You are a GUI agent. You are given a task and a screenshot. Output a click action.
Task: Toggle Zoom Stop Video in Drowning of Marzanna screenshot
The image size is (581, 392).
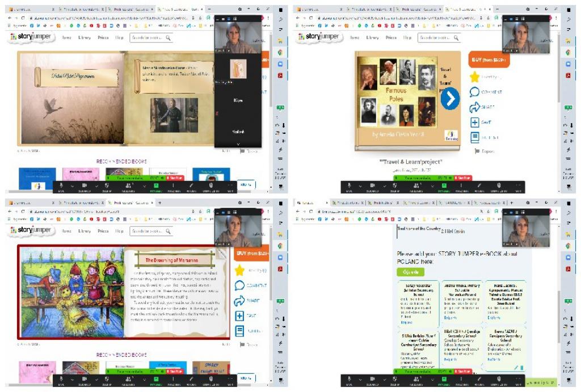(85, 378)
